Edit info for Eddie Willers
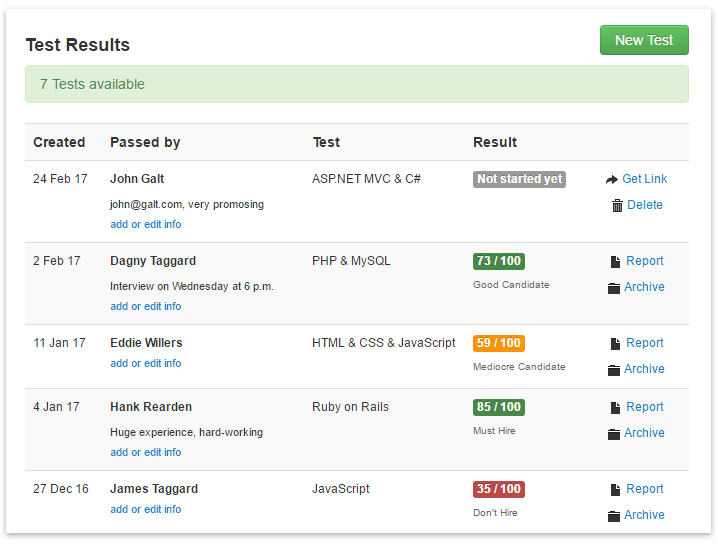The height and width of the screenshot is (544, 718). 146,364
